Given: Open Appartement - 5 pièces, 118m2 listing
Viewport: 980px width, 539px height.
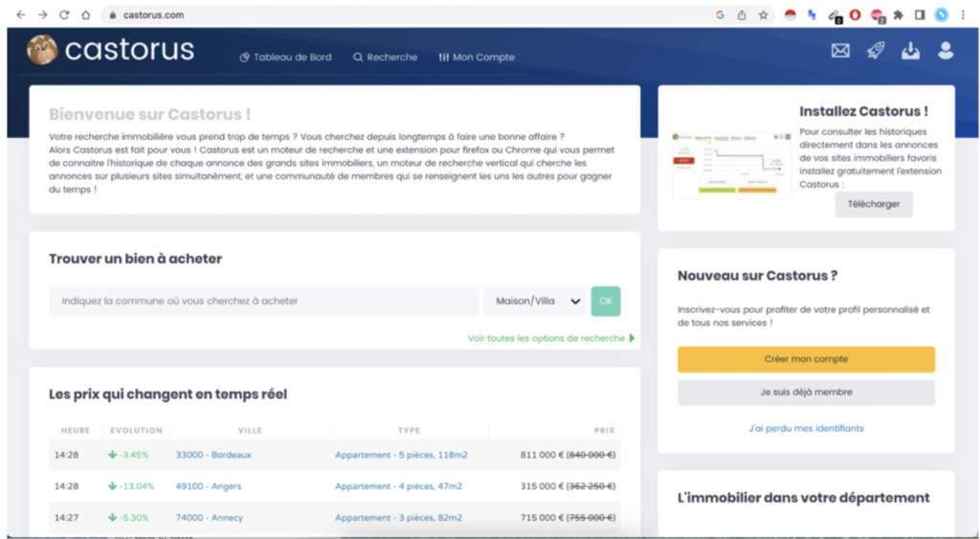Looking at the screenshot, I should point(401,455).
